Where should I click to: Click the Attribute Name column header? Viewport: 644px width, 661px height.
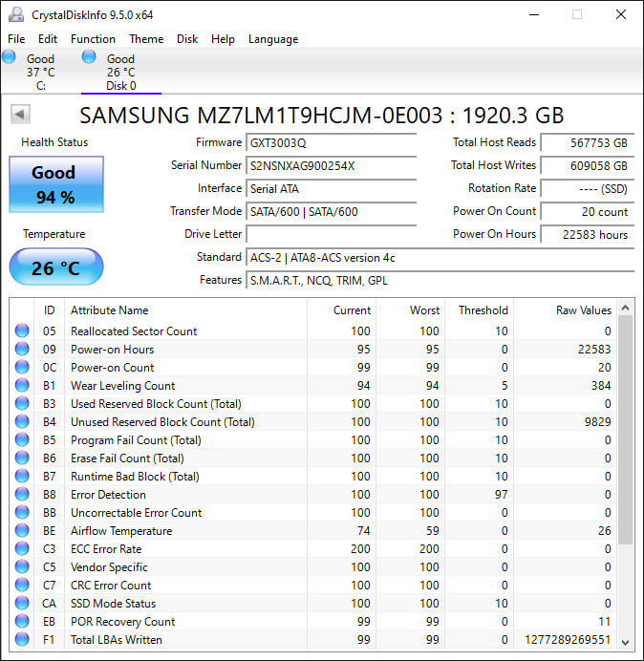point(185,310)
